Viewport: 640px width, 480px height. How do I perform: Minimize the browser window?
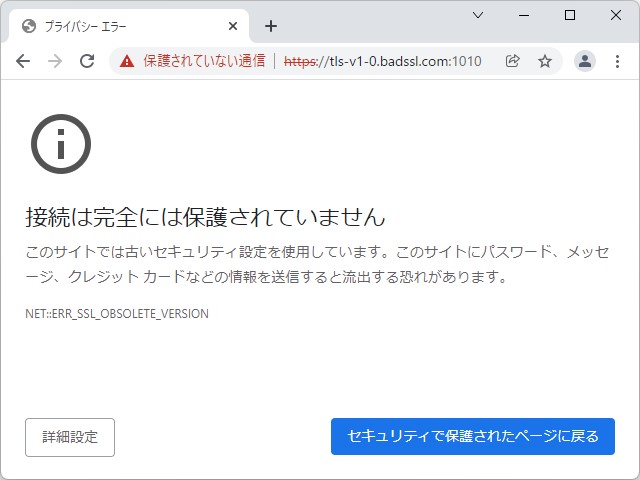click(x=524, y=16)
